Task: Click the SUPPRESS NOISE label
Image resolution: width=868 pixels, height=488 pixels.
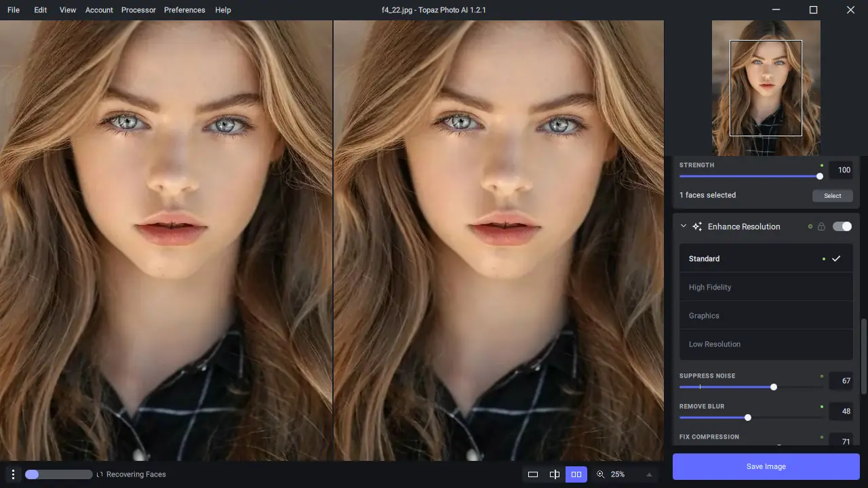Action: pyautogui.click(x=707, y=375)
